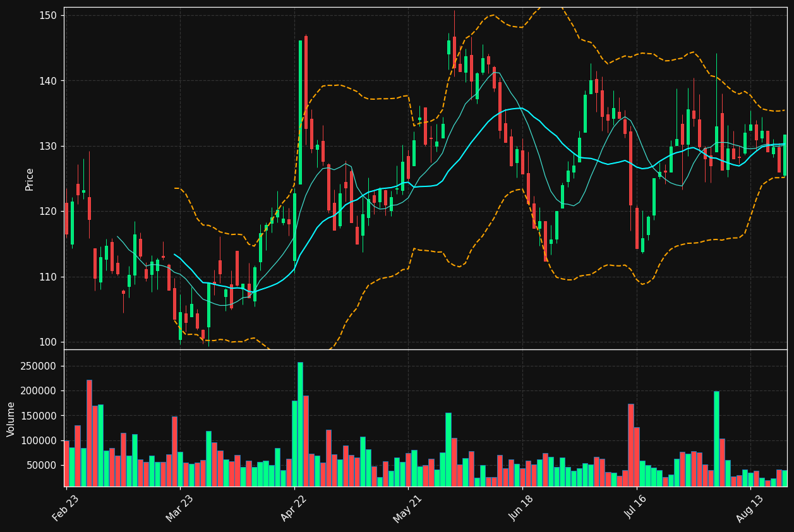Click the 100000 volume axis value
This screenshot has height=532, width=794.
pyautogui.click(x=39, y=441)
